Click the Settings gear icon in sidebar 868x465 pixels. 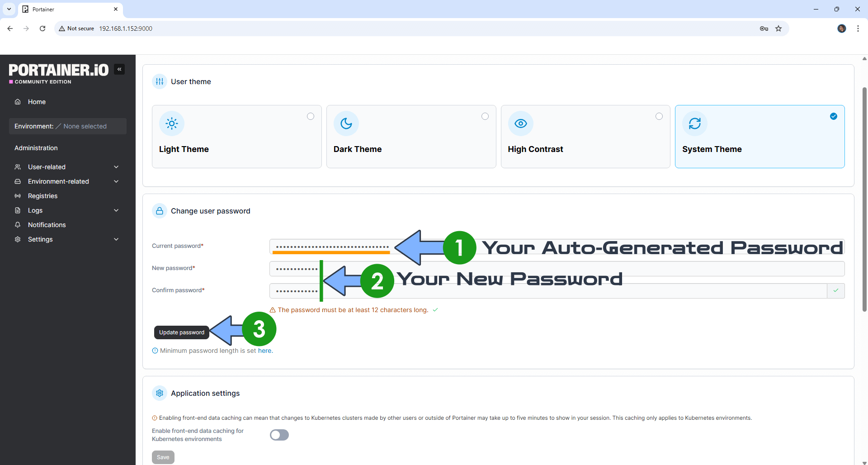click(17, 239)
